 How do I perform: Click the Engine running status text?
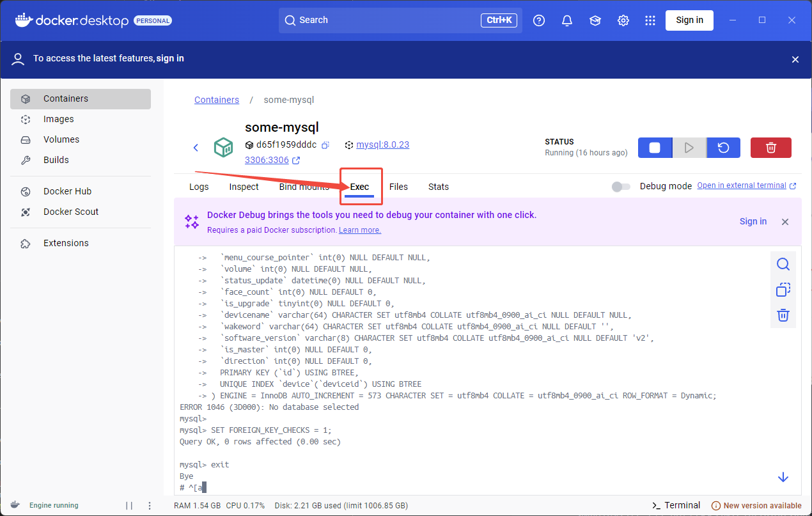click(54, 505)
